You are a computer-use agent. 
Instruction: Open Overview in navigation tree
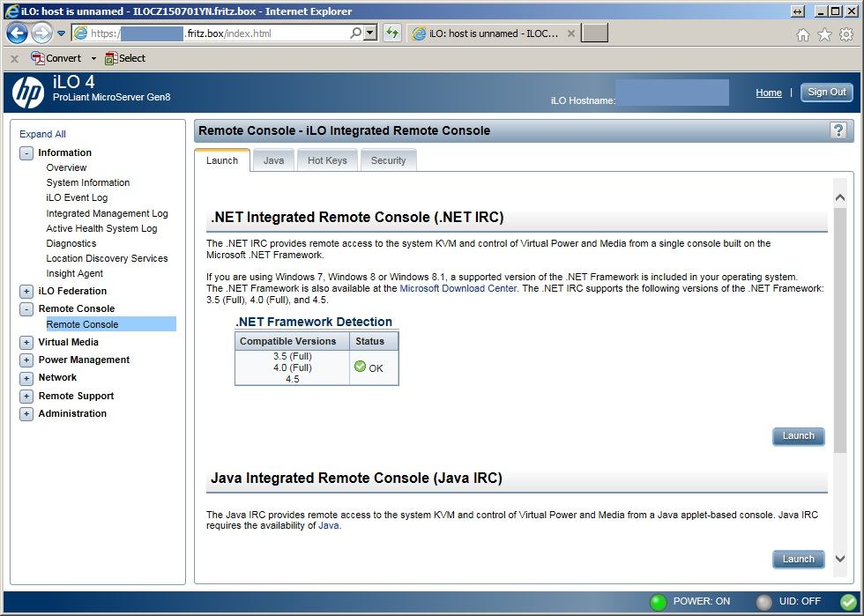click(66, 167)
